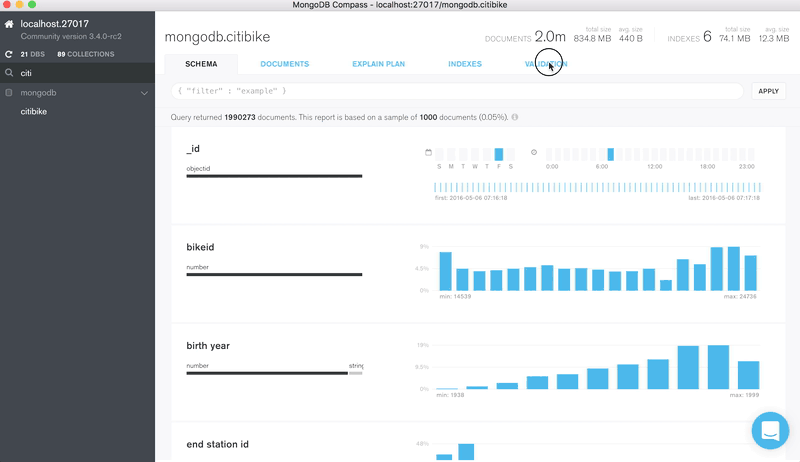Select the mongodb database in sidebar
The height and width of the screenshot is (462, 800).
click(38, 93)
